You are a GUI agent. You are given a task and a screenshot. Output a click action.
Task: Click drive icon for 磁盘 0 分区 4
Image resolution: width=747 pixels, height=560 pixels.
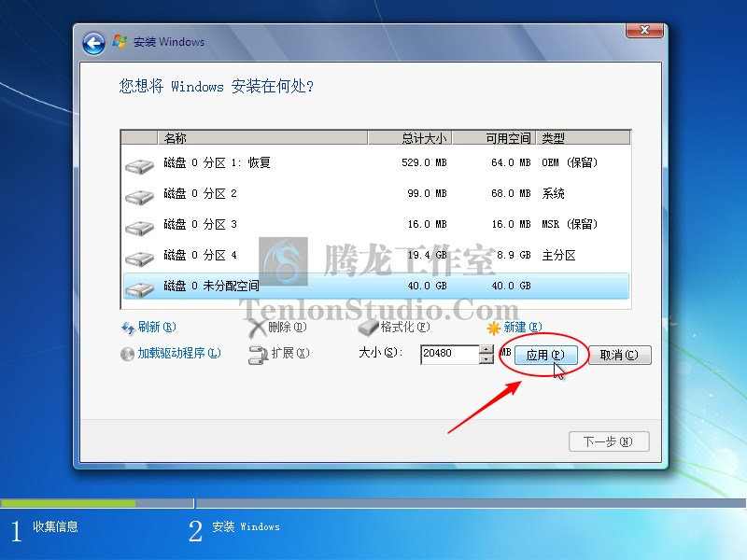point(139,259)
